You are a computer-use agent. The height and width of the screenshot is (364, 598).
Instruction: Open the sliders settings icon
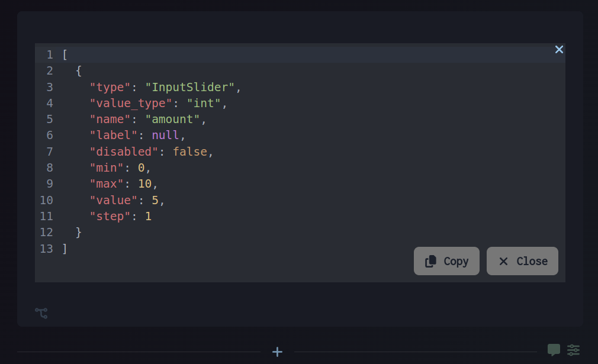point(573,350)
